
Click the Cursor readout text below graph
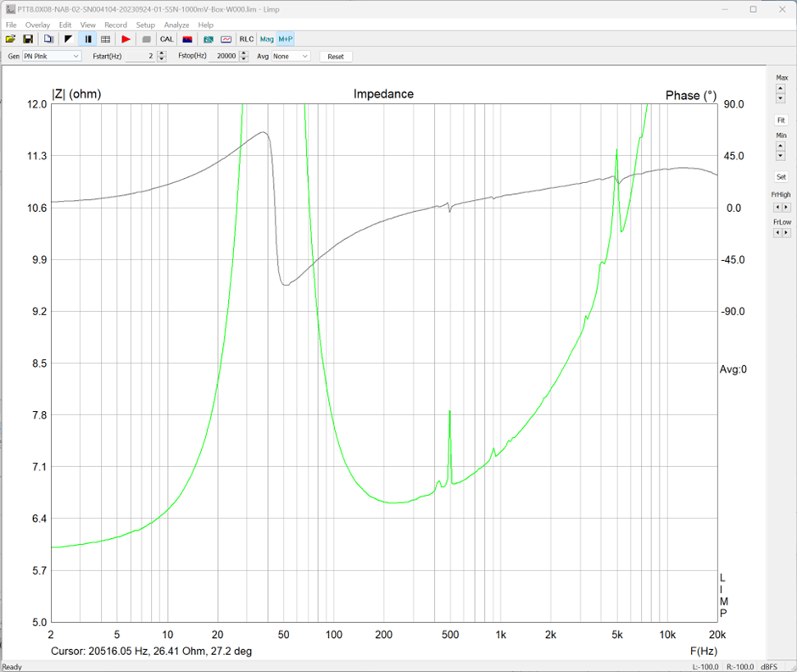tap(152, 651)
